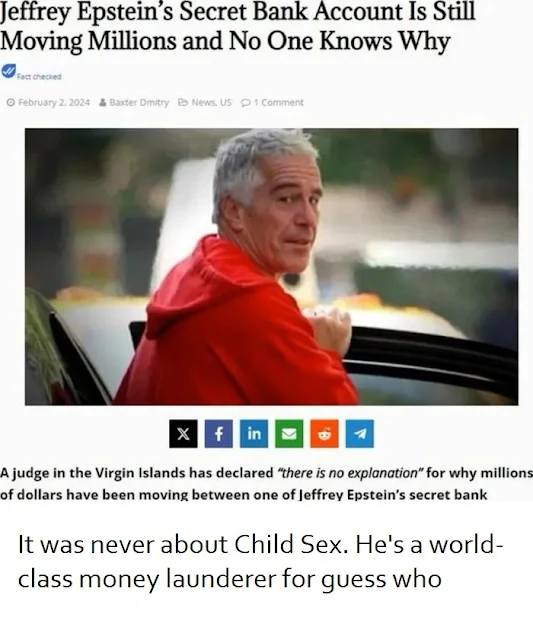Click the clock icon beside the date

tap(11, 102)
